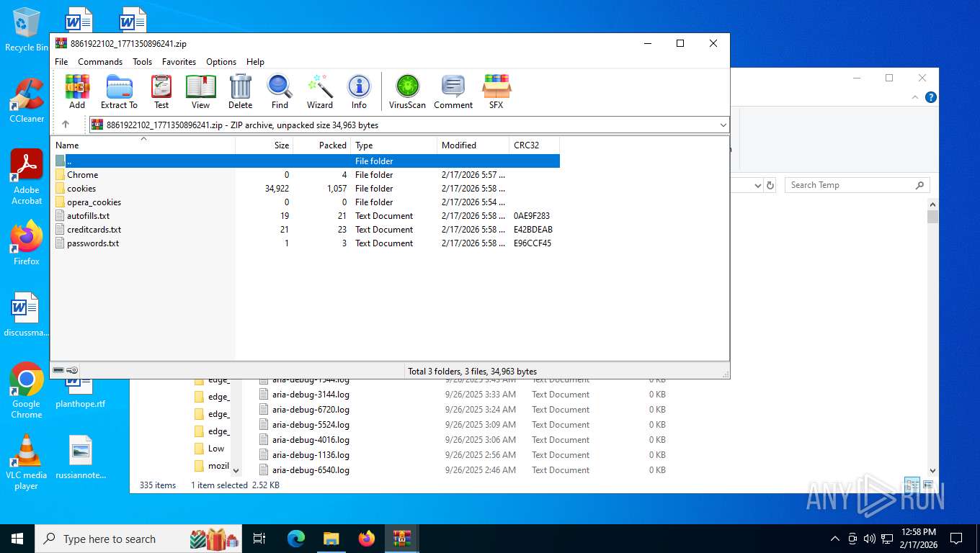Show hidden system tray icons
The width and height of the screenshot is (980, 553).
tap(835, 539)
